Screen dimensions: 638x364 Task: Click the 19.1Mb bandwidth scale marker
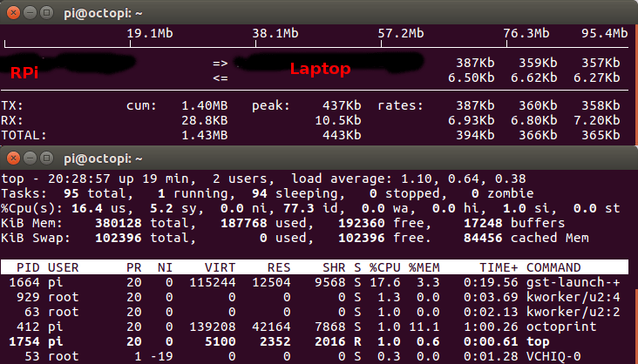point(147,34)
